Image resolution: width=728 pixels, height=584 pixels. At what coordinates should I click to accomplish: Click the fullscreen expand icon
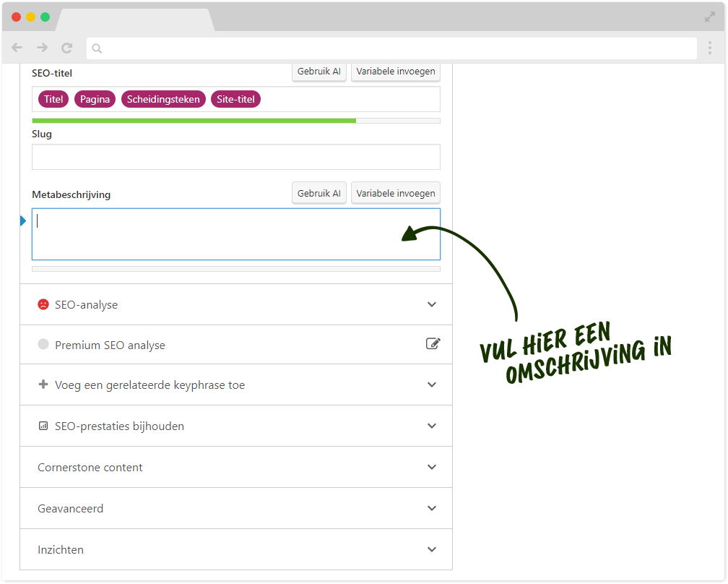[710, 17]
